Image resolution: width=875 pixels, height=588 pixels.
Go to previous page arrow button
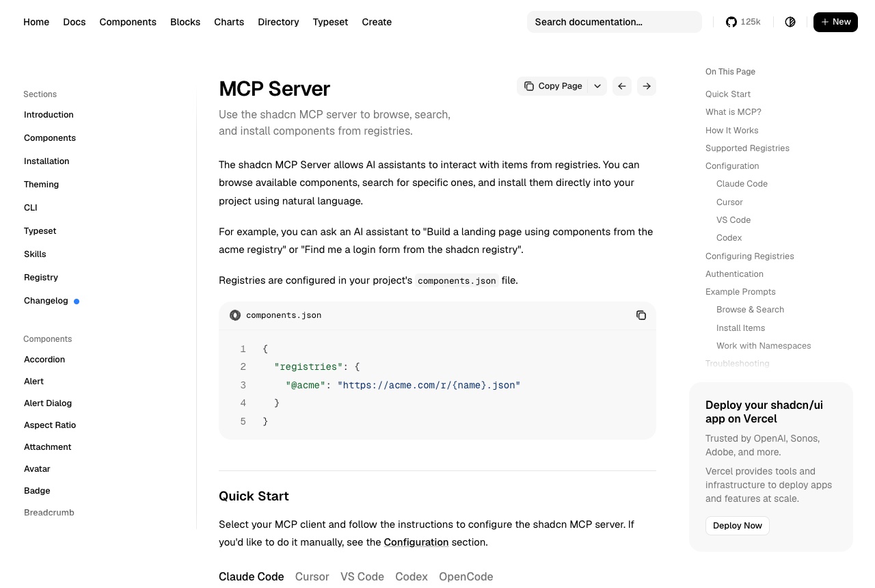coord(622,86)
